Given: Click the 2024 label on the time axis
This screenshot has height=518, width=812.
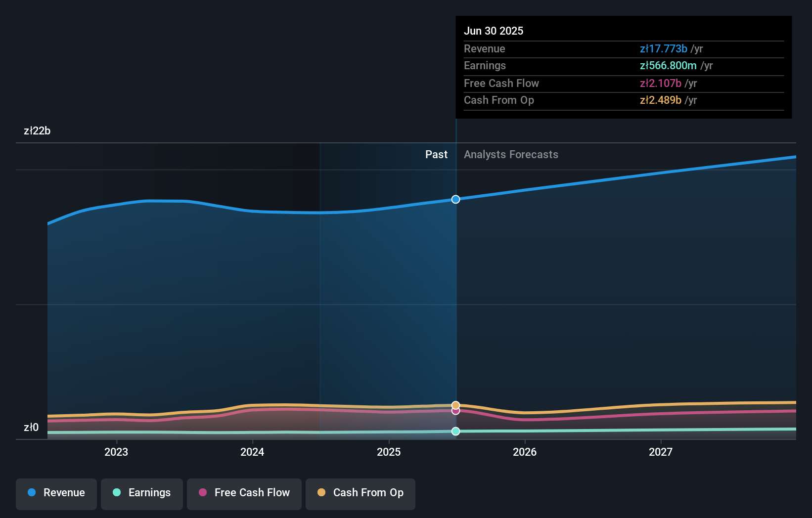Looking at the screenshot, I should click(252, 452).
